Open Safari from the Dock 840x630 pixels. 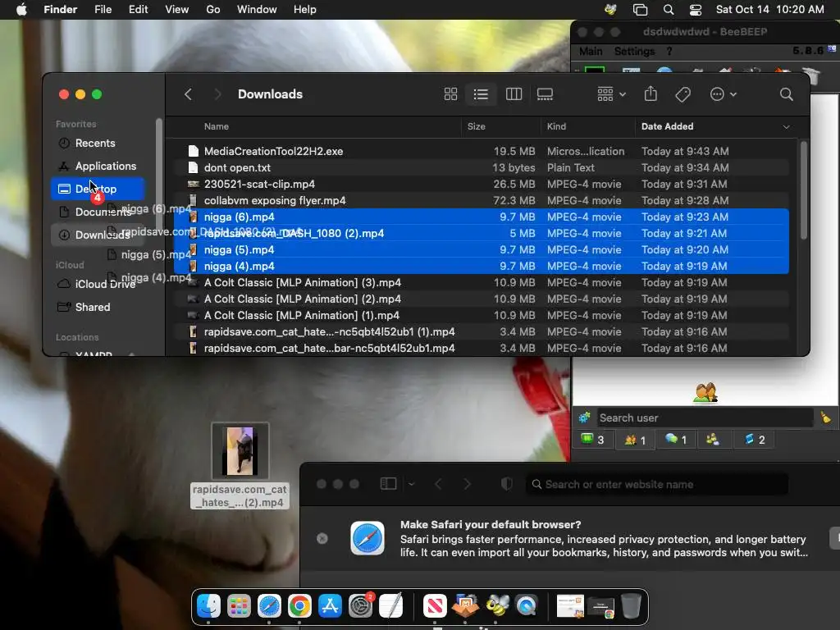pyautogui.click(x=269, y=606)
